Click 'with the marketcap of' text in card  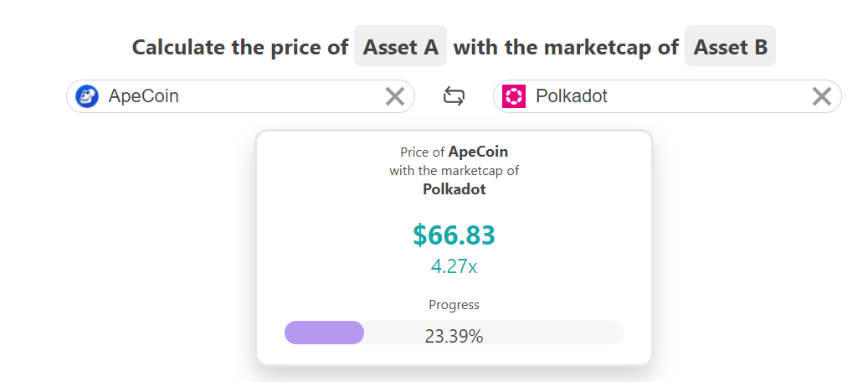(454, 170)
